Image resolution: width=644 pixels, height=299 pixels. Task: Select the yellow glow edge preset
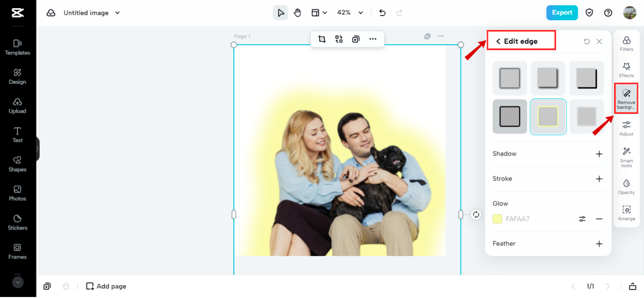(548, 117)
